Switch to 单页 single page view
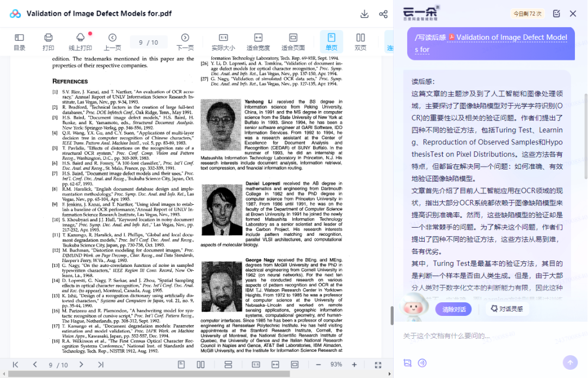The image size is (588, 378). [x=332, y=41]
